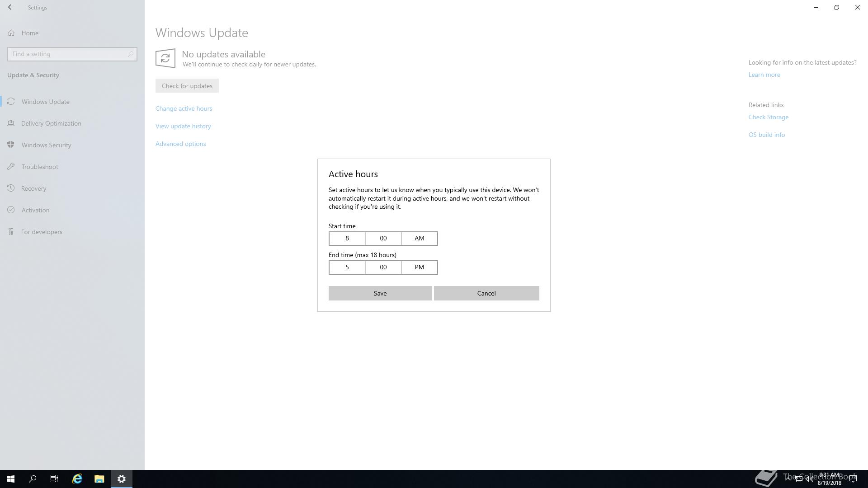
Task: Click the taskbar date 8/19/2018
Action: click(x=829, y=483)
